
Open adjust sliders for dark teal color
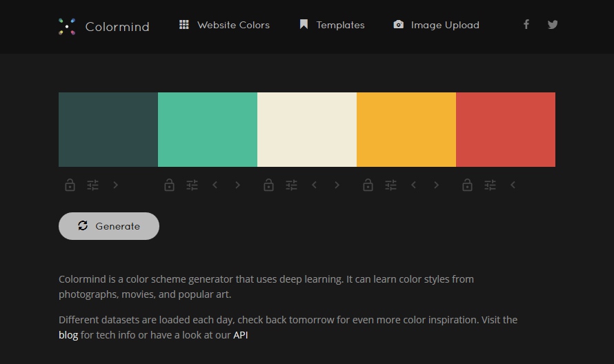coord(92,185)
